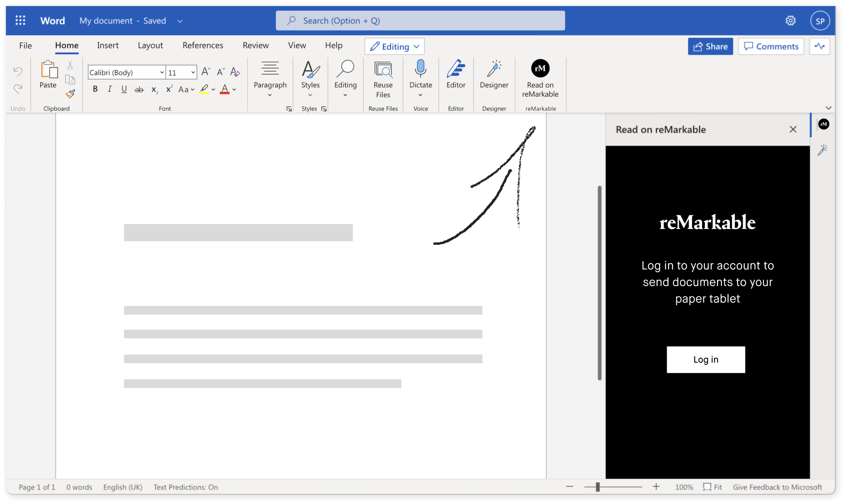Image resolution: width=845 pixels, height=504 pixels.
Task: Expand the font name dropdown
Action: point(161,72)
